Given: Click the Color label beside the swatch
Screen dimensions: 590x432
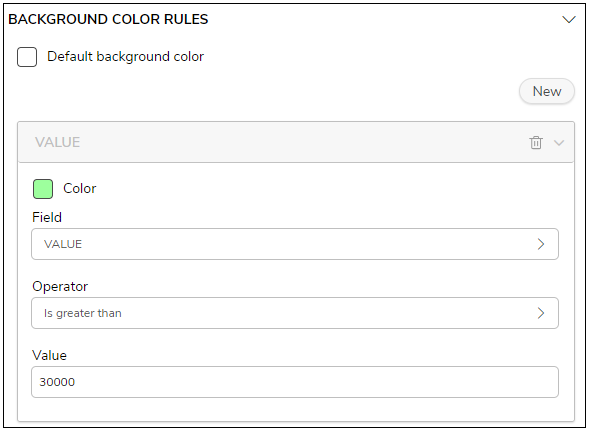Looking at the screenshot, I should tap(79, 188).
